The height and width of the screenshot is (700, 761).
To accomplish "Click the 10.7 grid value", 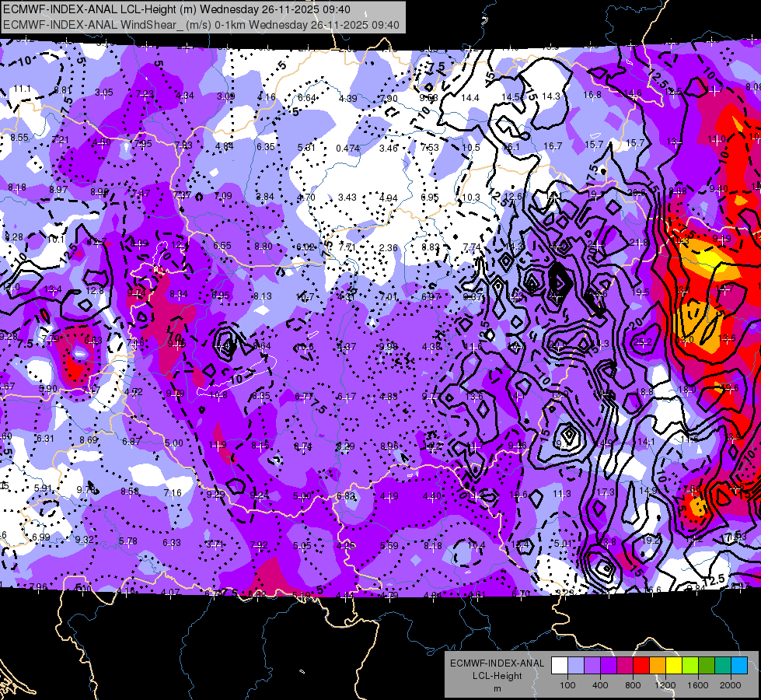I will [x=305, y=296].
